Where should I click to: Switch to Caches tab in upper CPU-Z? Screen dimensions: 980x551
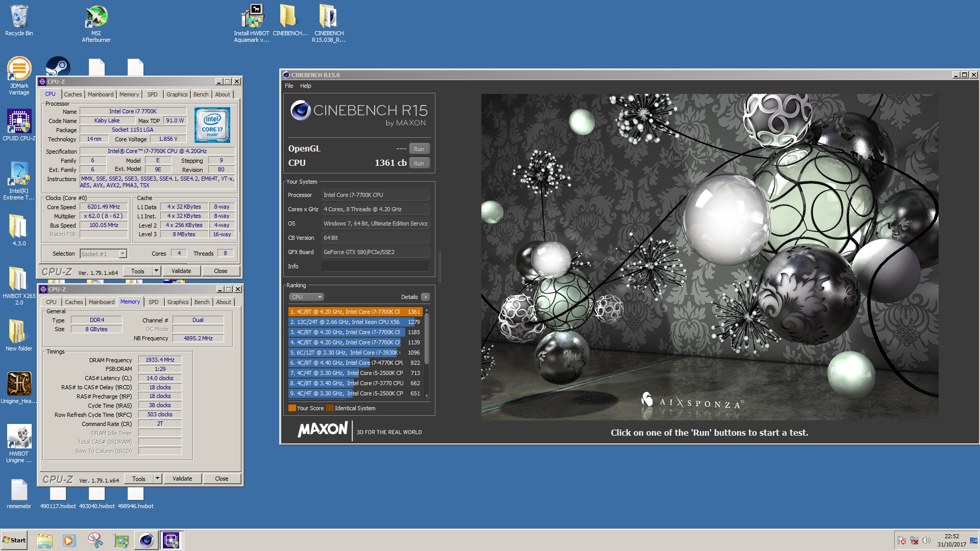click(x=72, y=94)
